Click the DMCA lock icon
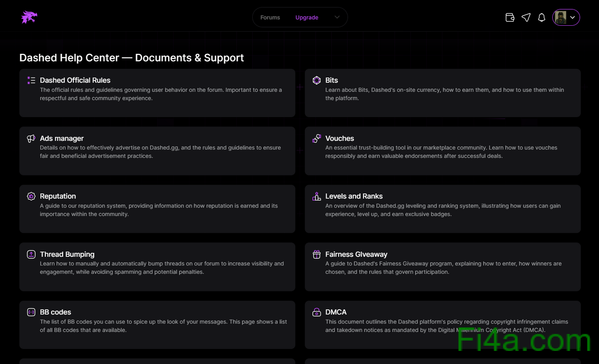This screenshot has height=364, width=599. (317, 312)
